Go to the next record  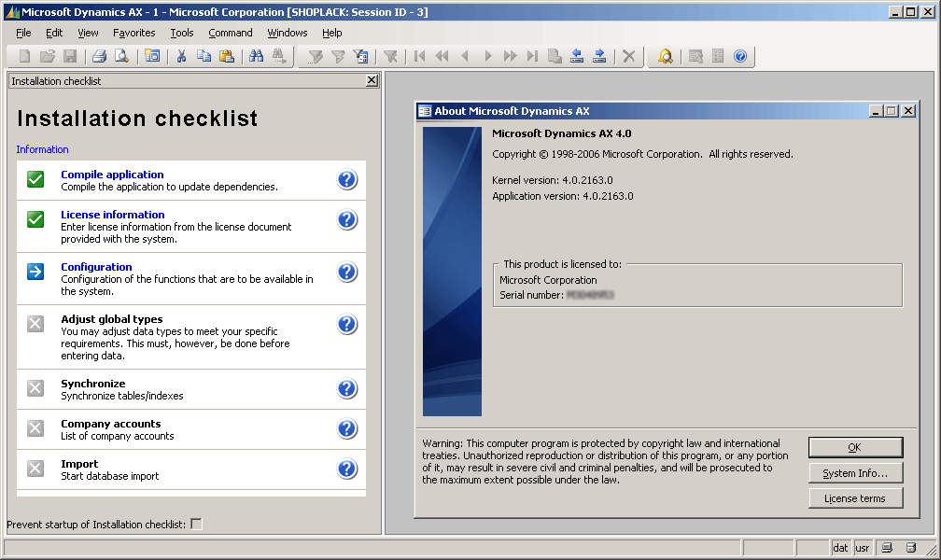coord(488,56)
